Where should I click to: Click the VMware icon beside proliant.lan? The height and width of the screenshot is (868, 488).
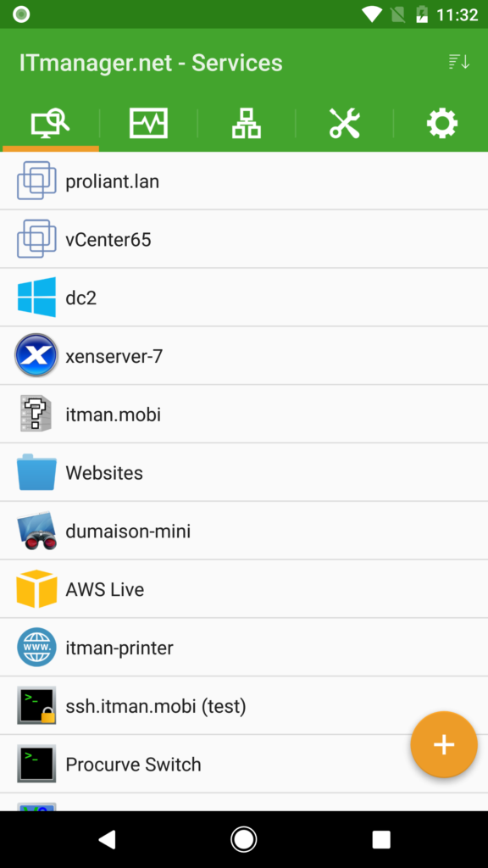click(36, 181)
